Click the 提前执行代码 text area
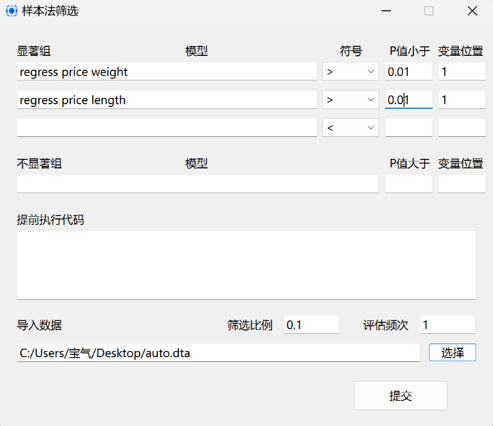Screen dimensions: 493x426 coord(246,265)
